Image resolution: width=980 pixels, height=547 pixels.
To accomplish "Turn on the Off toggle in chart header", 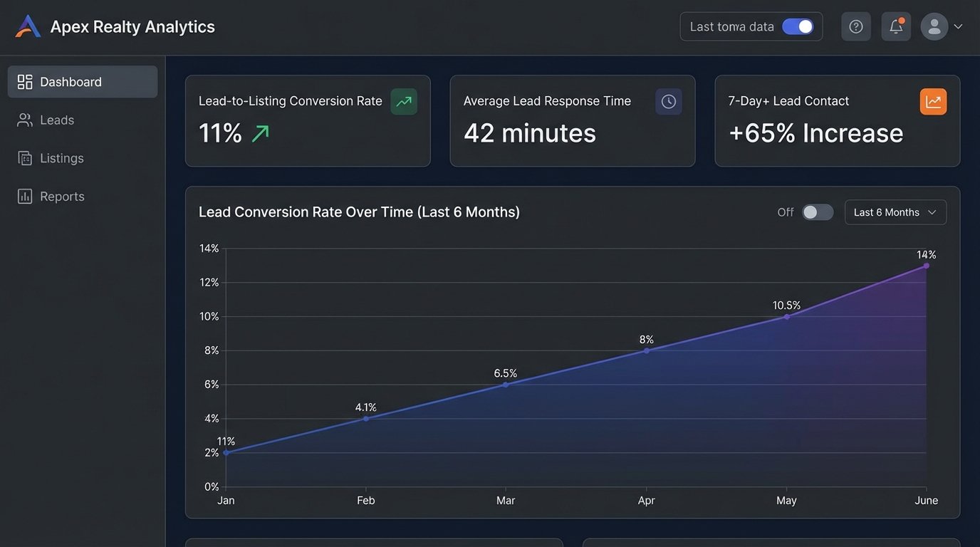I will (817, 212).
